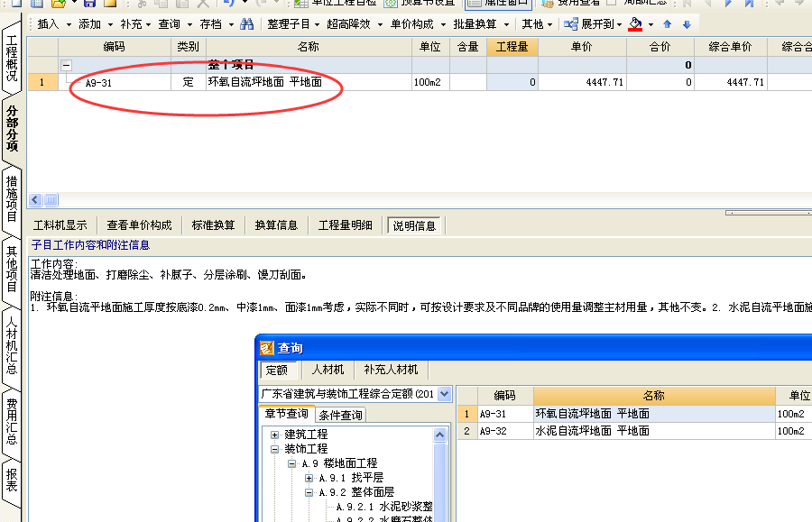Open the 说明信息 tab
This screenshot has width=812, height=522.
414,225
